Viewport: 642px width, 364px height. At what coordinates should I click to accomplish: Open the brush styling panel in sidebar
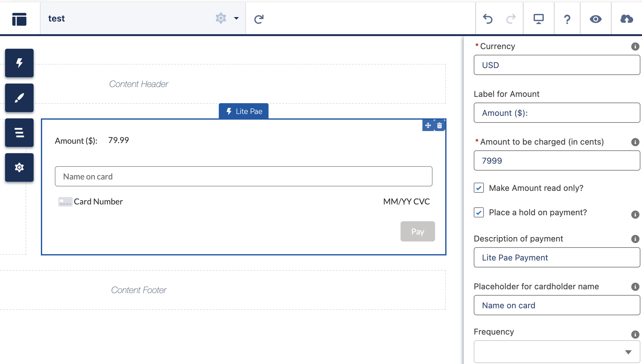click(x=19, y=97)
